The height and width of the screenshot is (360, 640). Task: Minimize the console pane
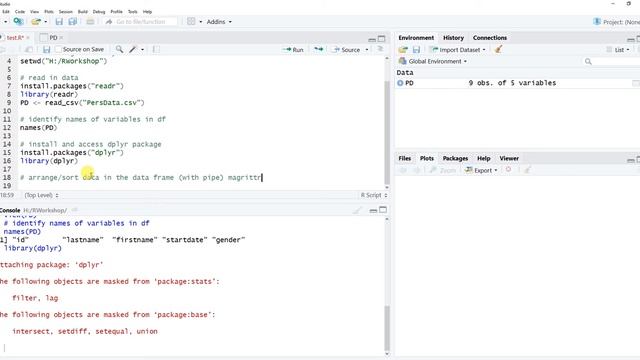pos(373,210)
